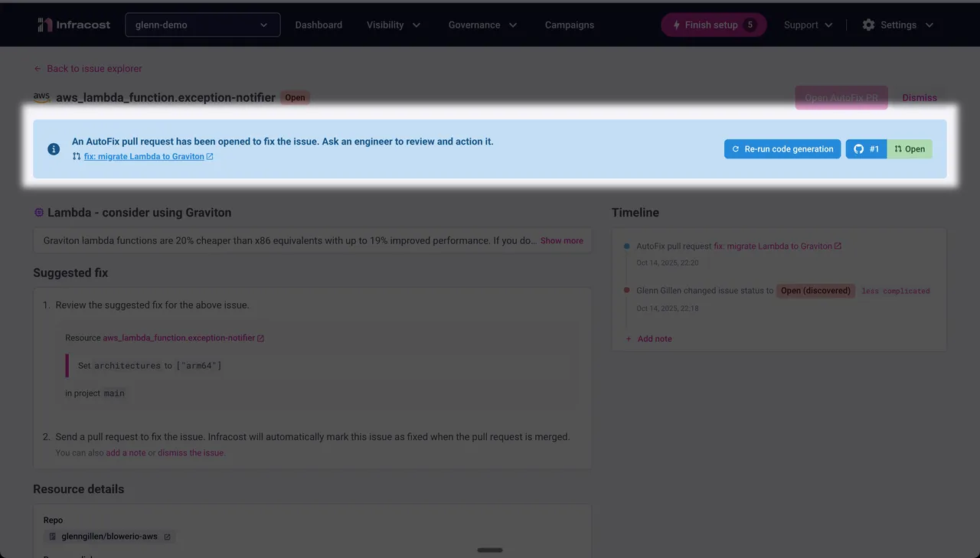Screen dimensions: 980x558
Task: Open the Support dropdown
Action: (808, 24)
